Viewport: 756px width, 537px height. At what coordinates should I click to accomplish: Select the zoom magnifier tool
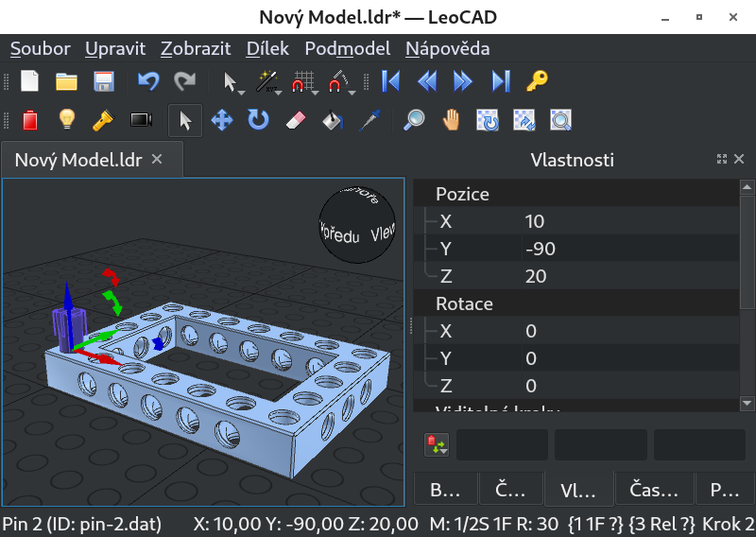coord(414,120)
